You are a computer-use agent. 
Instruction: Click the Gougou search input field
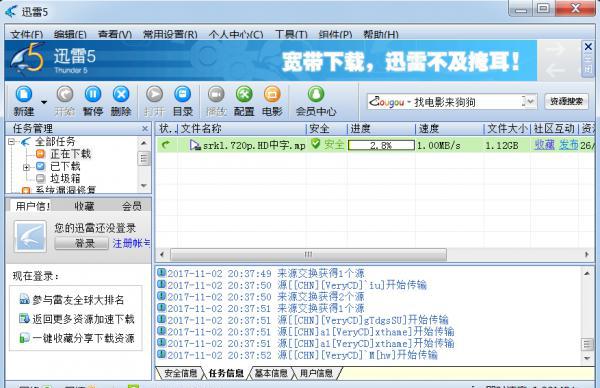444,102
